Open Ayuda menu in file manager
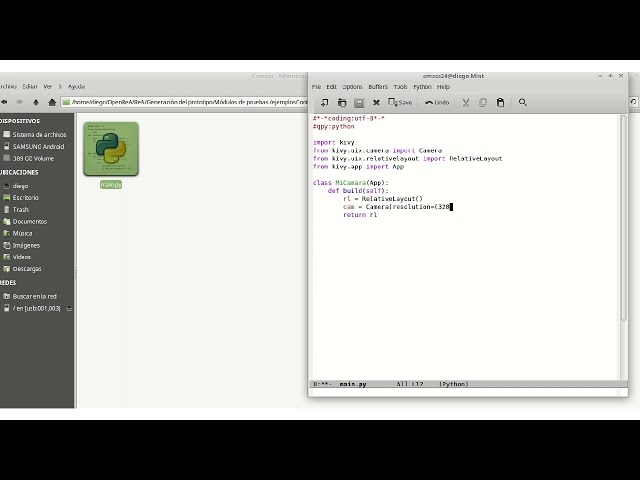Viewport: 640px width, 480px height. coord(76,87)
